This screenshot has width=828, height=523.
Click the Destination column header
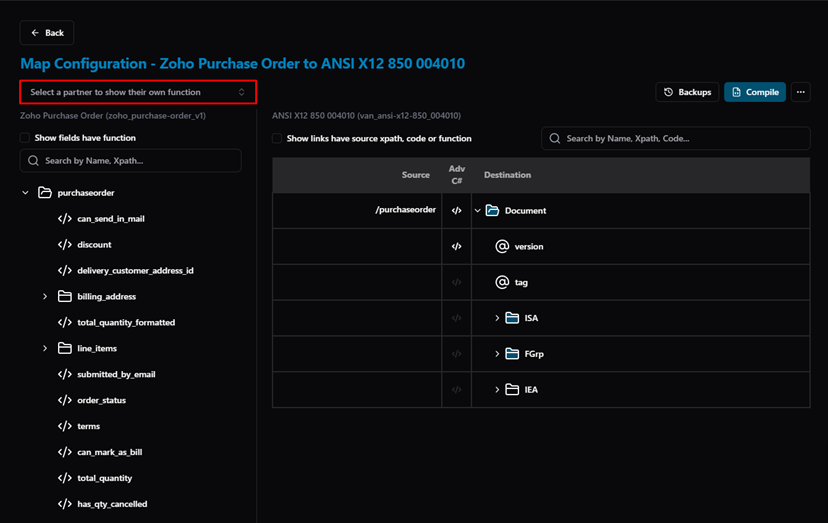tap(507, 175)
